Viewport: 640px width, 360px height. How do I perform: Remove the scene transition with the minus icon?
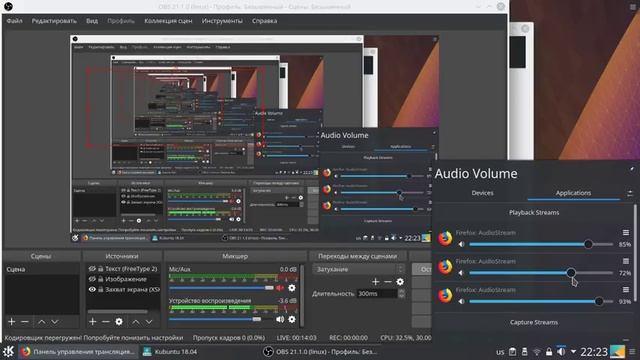(388, 282)
